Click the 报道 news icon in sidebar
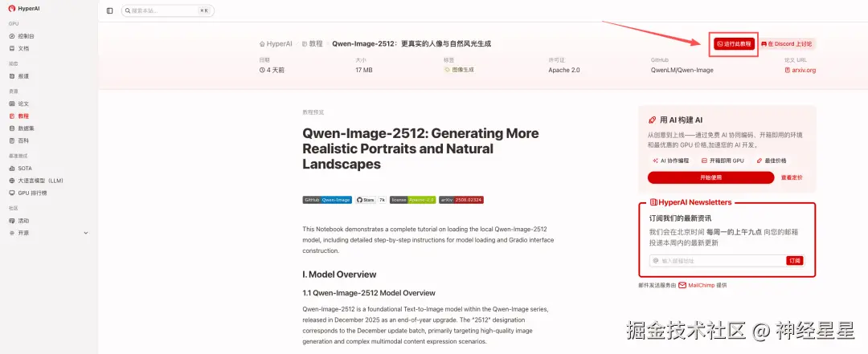Screen dimensions: 868x354 (x=12, y=75)
